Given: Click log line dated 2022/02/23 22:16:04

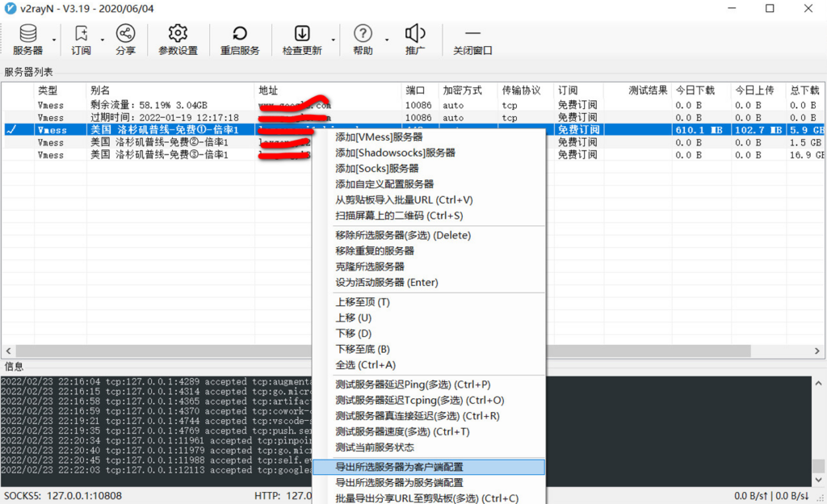Looking at the screenshot, I should pos(157,381).
